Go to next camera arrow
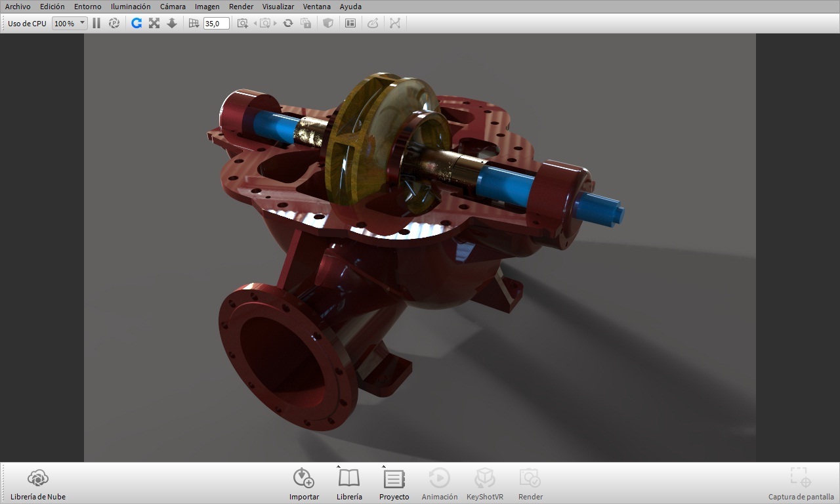Viewport: 840px width, 504px height. tap(275, 23)
